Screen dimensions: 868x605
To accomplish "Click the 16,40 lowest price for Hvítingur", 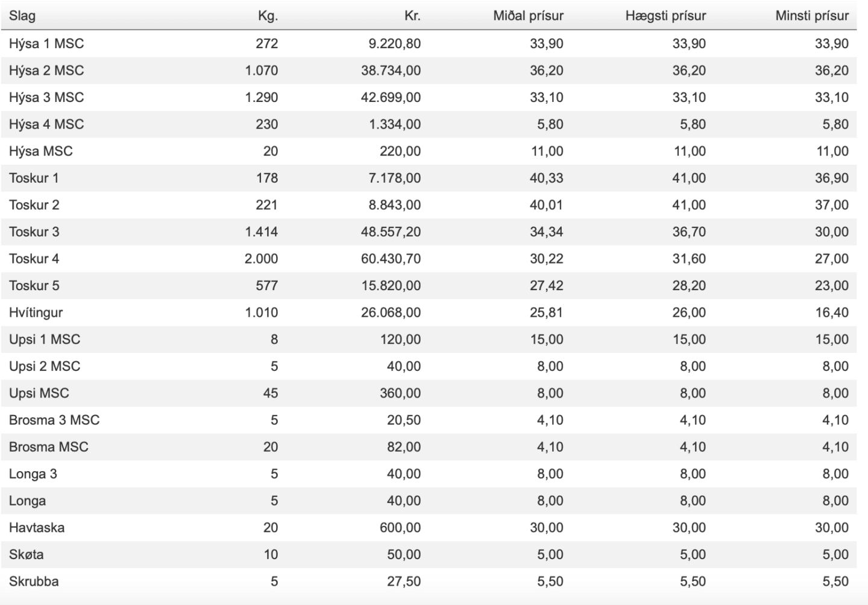I will (832, 312).
